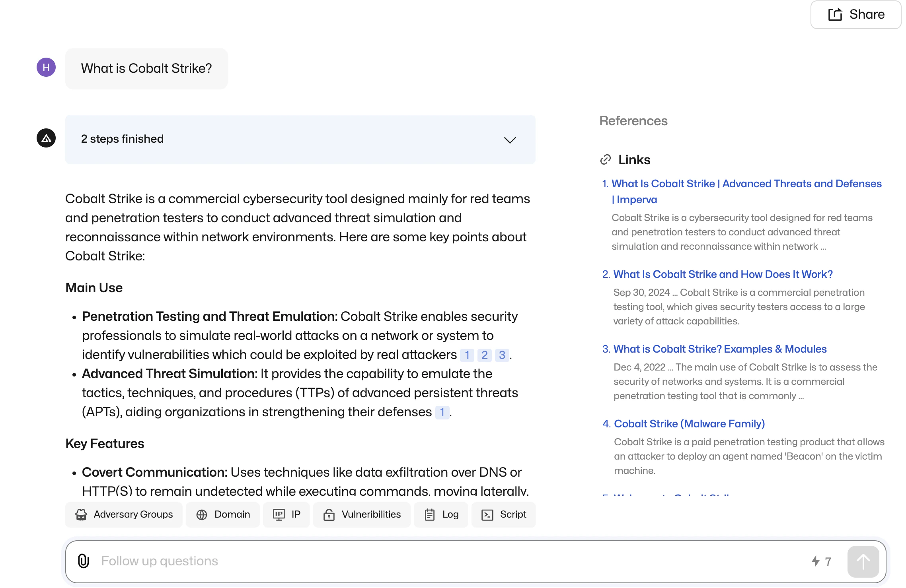Open What Is Cobalt Strike and How Does It Work link
Screen dimensions: 906x588
723,274
